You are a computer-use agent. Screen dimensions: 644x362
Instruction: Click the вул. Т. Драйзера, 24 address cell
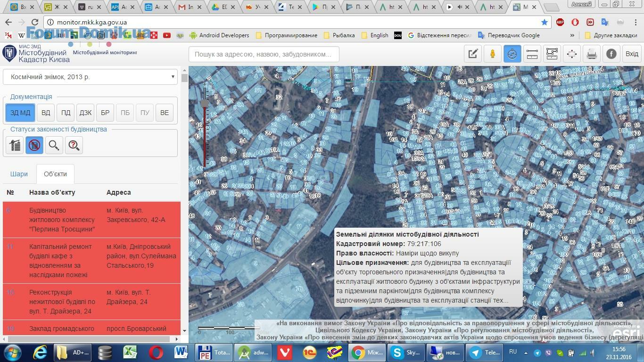128,297
